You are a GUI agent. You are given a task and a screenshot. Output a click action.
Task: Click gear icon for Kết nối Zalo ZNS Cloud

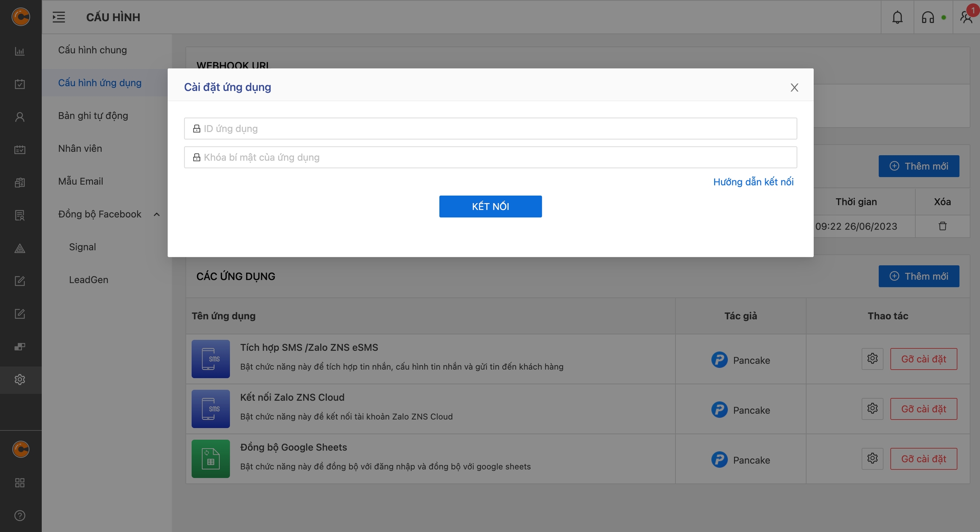click(x=872, y=409)
